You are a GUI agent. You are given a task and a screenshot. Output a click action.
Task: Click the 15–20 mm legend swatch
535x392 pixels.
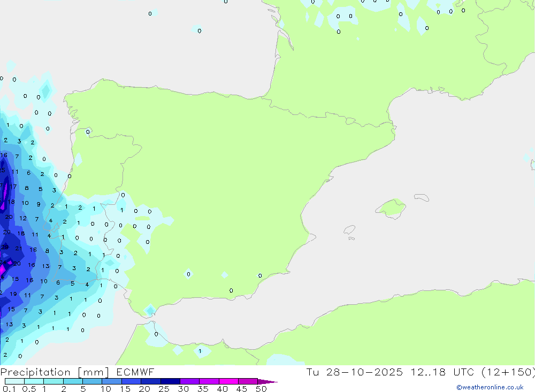tap(131, 381)
